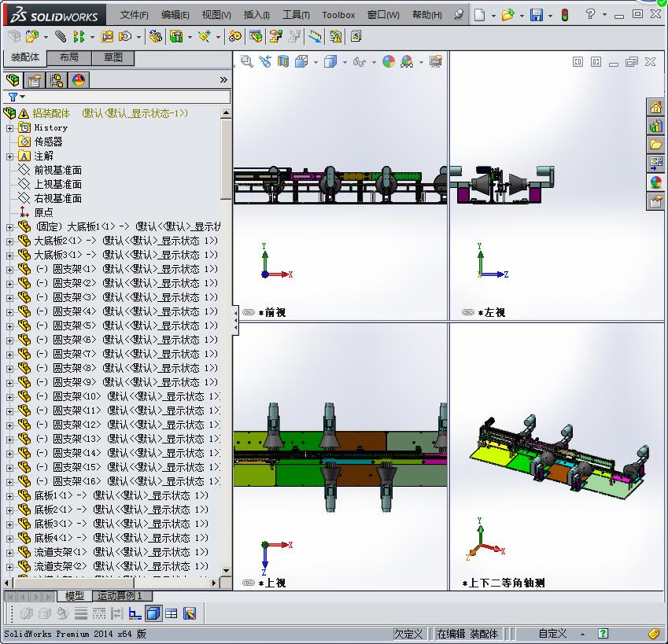Viewport: 668px width, 644px height.
Task: Open the Toolbox menu
Action: (x=338, y=15)
